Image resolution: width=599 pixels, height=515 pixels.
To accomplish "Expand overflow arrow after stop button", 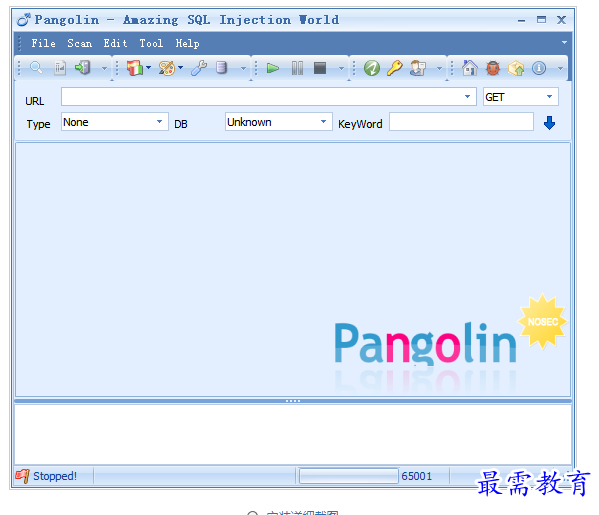I will tap(342, 69).
